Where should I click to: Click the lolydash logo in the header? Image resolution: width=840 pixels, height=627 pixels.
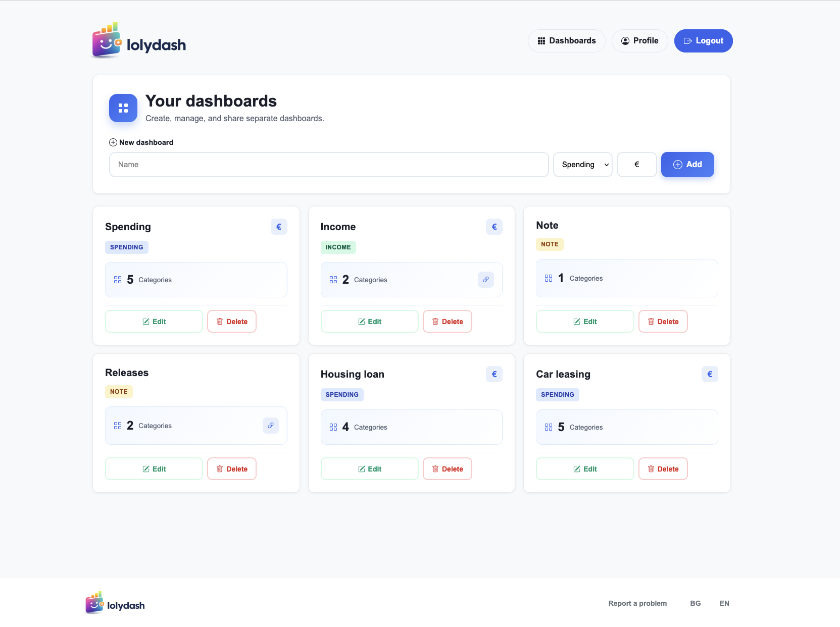138,40
